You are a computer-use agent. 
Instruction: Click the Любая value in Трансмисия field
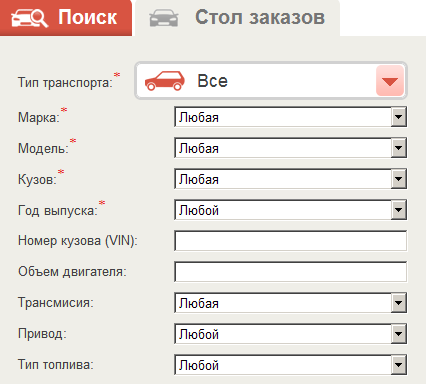pos(199,303)
